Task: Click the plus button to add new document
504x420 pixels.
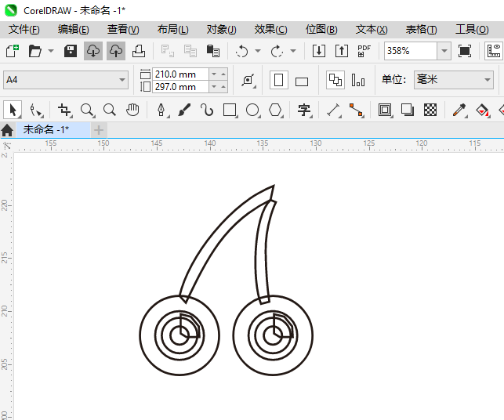Action: coord(99,129)
